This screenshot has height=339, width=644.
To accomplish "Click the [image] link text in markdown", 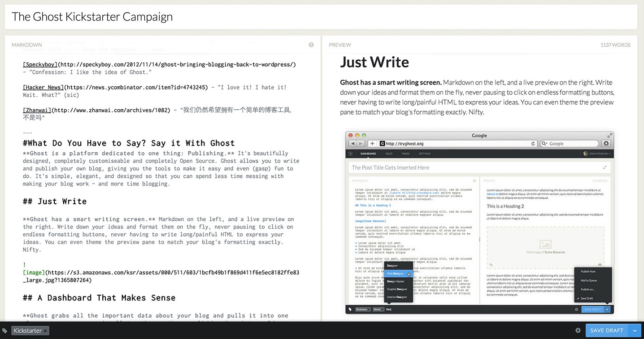I will click(34, 272).
